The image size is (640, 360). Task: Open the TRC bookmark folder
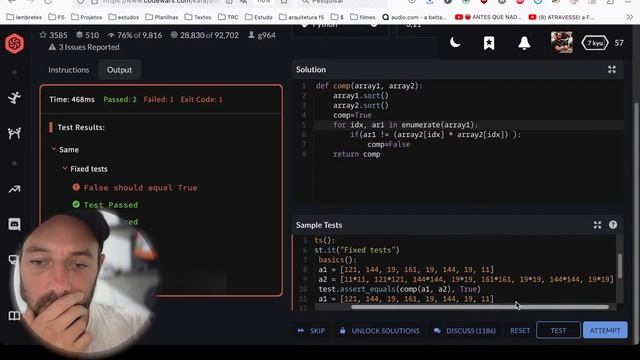[x=228, y=17]
